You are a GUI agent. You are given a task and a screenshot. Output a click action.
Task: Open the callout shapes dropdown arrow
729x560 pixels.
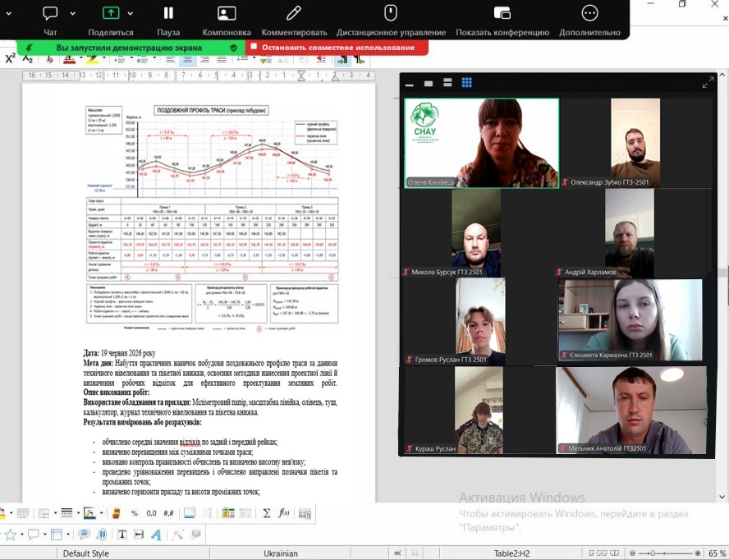pos(44,535)
